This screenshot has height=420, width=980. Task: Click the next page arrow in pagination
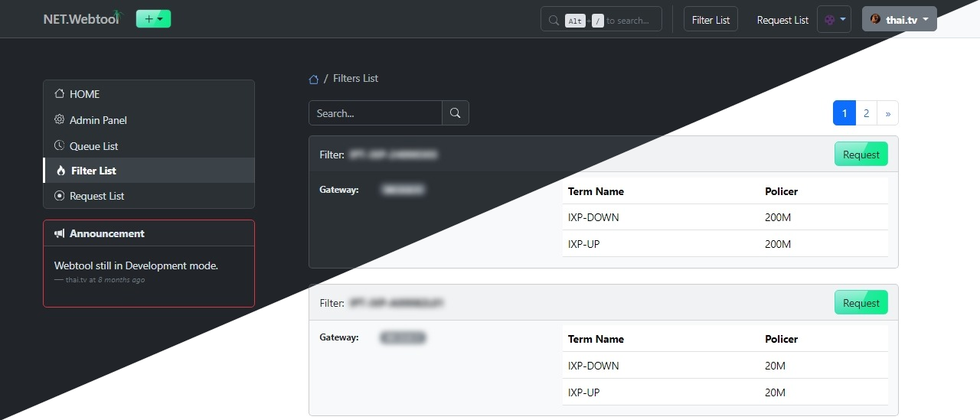(887, 113)
